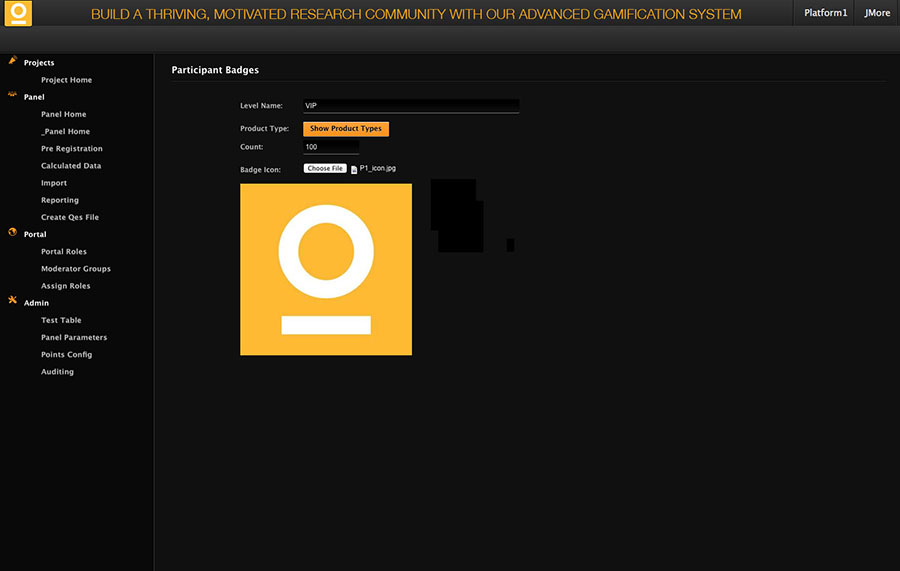Expand the Projects section heading
Image resolution: width=900 pixels, height=571 pixels.
(x=39, y=63)
